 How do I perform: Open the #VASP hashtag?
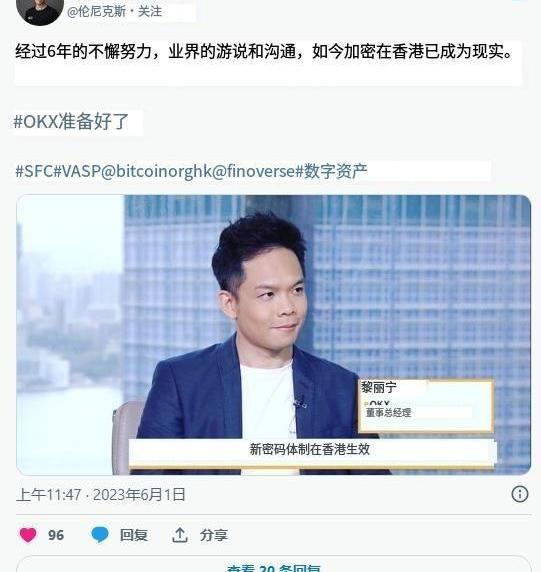point(77,171)
